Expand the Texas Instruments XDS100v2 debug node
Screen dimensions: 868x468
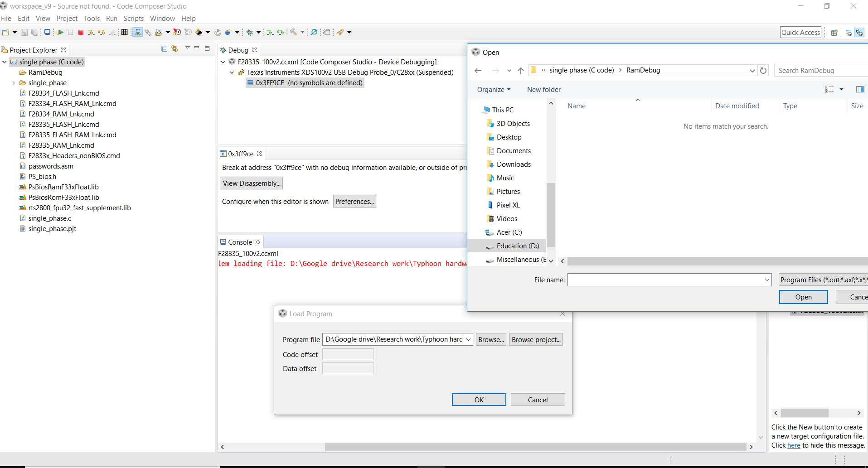coord(232,72)
